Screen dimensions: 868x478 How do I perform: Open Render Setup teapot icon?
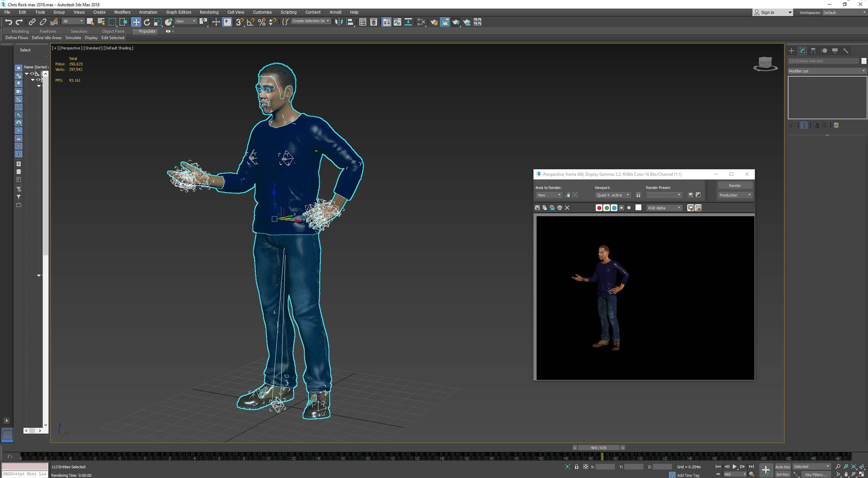click(434, 22)
